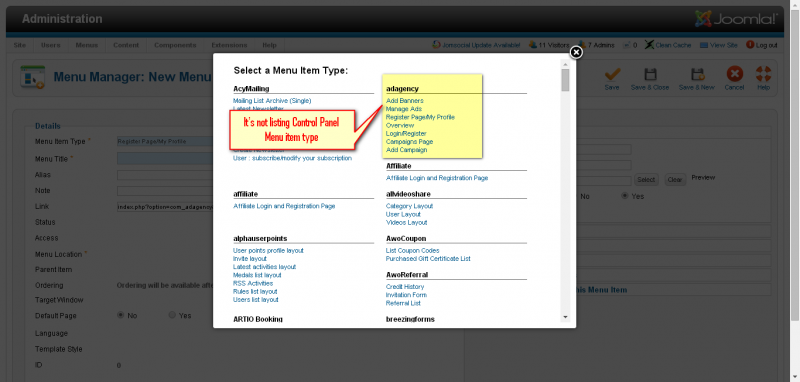The height and width of the screenshot is (382, 800).
Task: Click the Alias input field
Action: point(165,175)
